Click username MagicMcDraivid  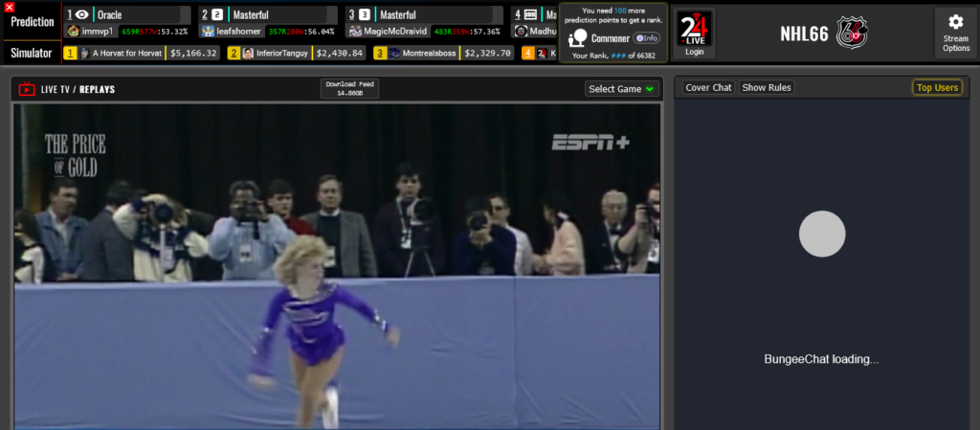(393, 32)
